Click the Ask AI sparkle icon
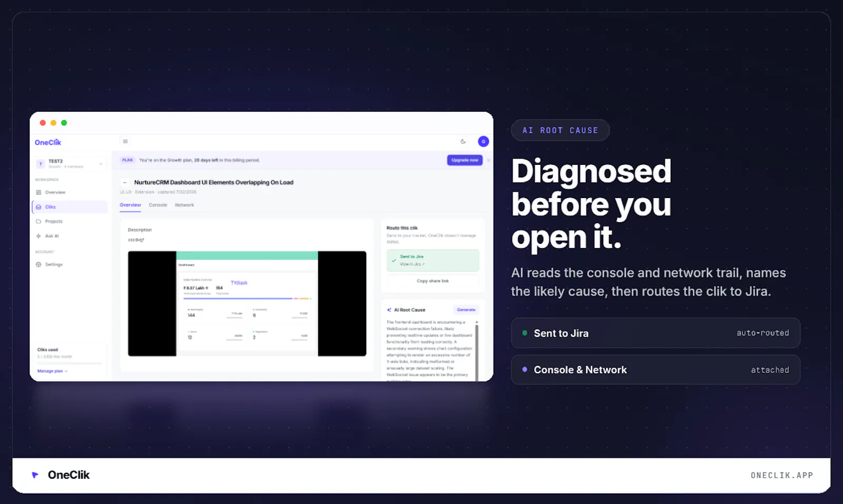Image resolution: width=843 pixels, height=504 pixels. click(38, 236)
